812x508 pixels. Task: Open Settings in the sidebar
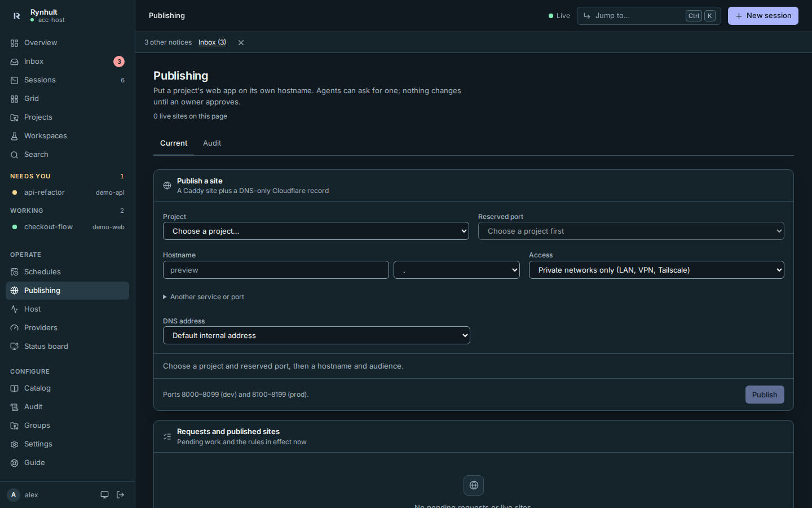[67, 444]
